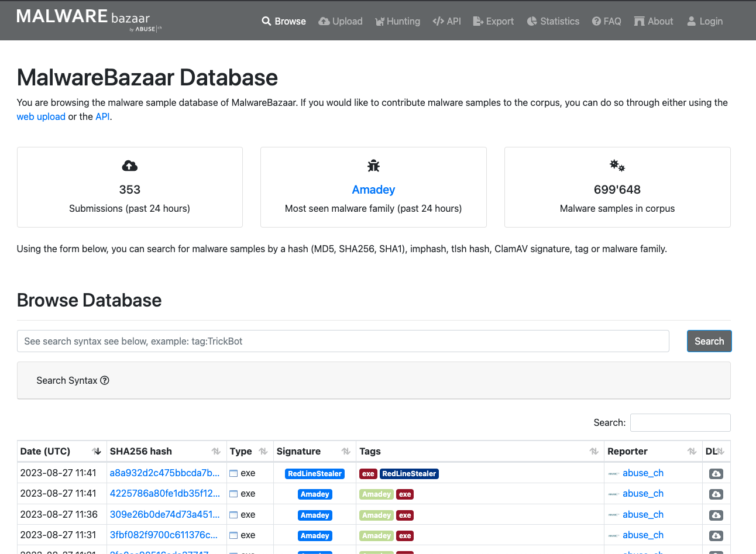Click the dark blue RedLineStealer tag badge
Viewport: 756px width, 554px height.
pyautogui.click(x=409, y=474)
